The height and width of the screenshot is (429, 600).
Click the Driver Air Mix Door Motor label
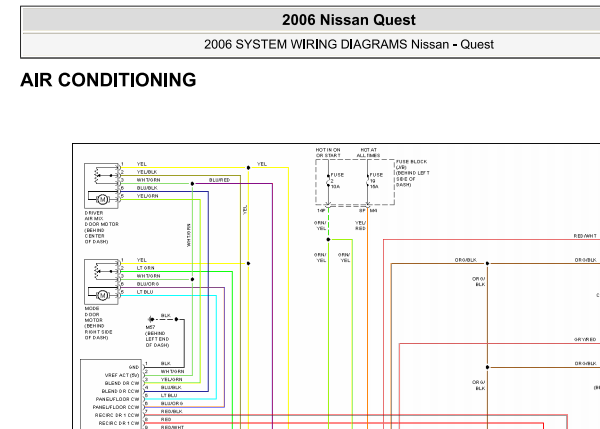coord(101,227)
